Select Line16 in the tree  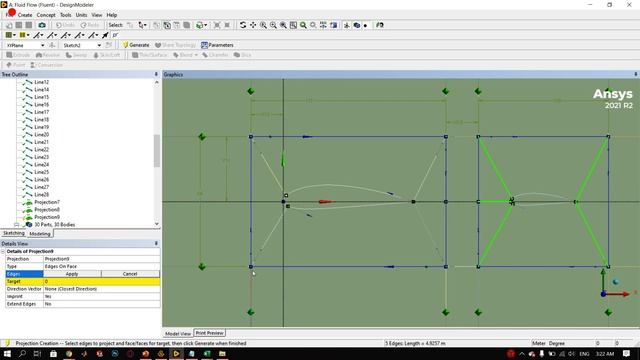(42, 104)
